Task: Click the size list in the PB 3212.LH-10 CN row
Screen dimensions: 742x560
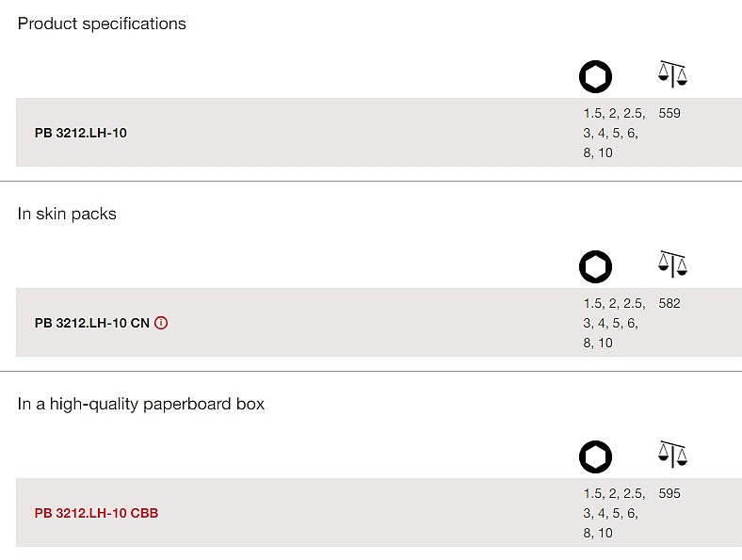Action: point(614,323)
